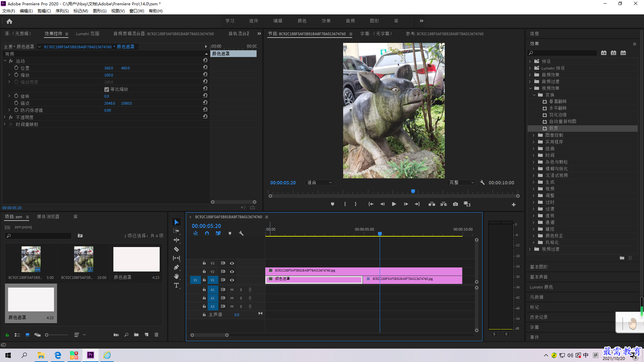This screenshot has width=644, height=362.
Task: Toggle V1 track output eye
Action: [232, 280]
